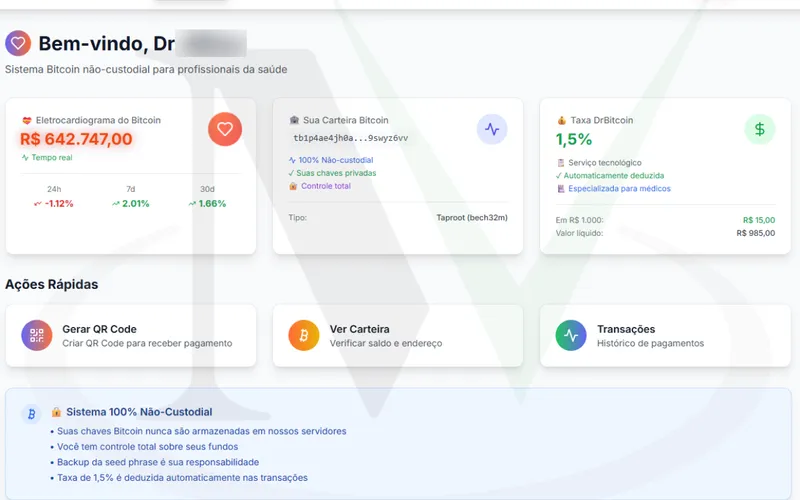Click the Bem-vindo, Dr heading
Screen dimensions: 800x500
(x=107, y=44)
